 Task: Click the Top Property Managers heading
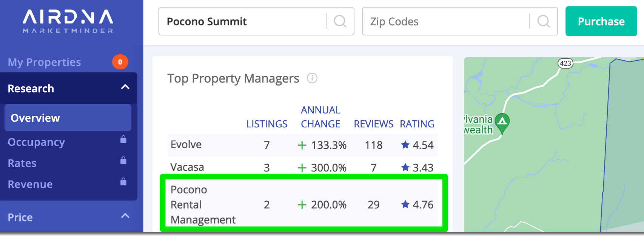pos(233,78)
